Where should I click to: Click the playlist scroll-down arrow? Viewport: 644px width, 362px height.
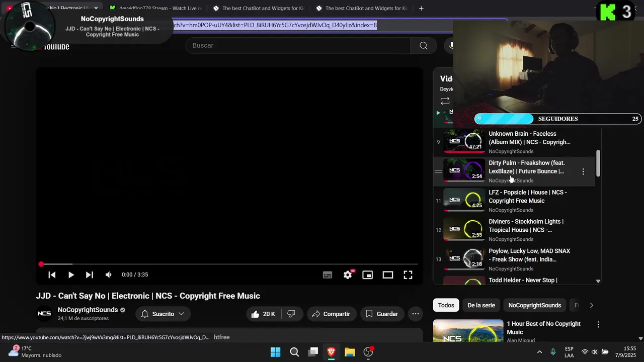tap(598, 281)
